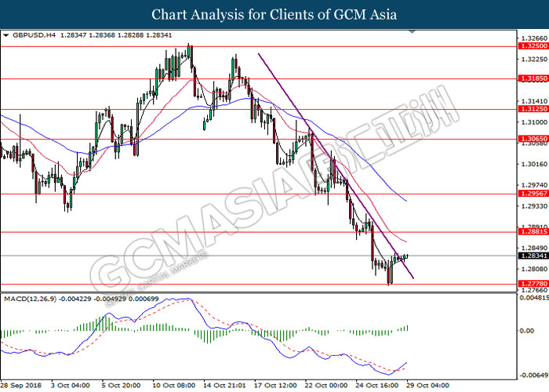Click the 14 Oct 21:01 time label
This screenshot has height=392, width=549.
coord(225,386)
